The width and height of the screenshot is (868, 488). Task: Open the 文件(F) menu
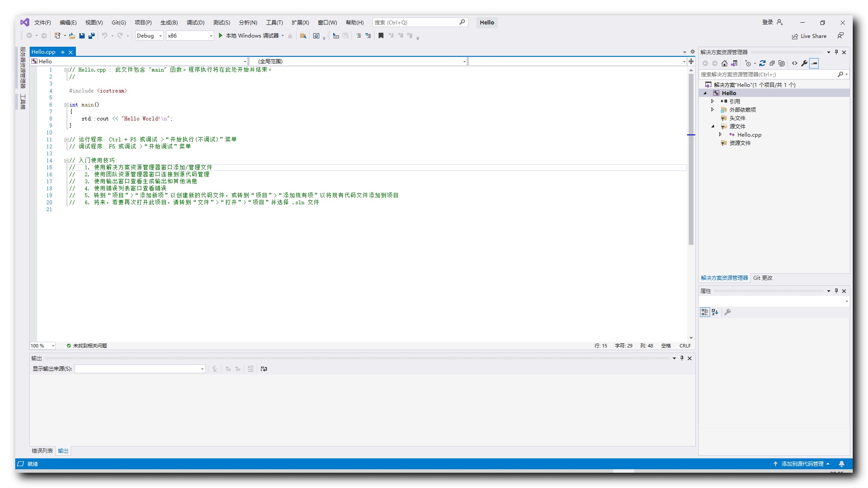coord(43,23)
